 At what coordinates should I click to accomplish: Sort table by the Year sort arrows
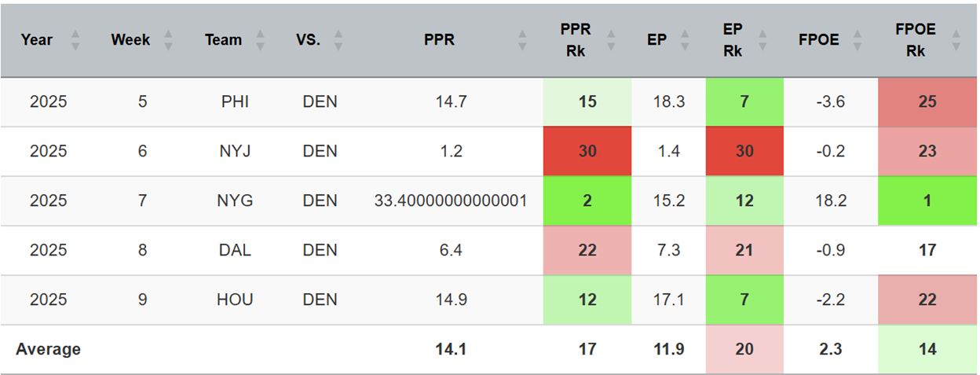coord(75,40)
